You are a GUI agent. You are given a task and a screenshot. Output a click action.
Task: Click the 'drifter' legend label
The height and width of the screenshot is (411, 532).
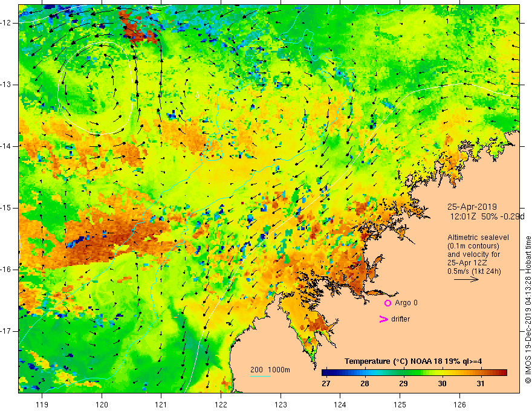400,319
